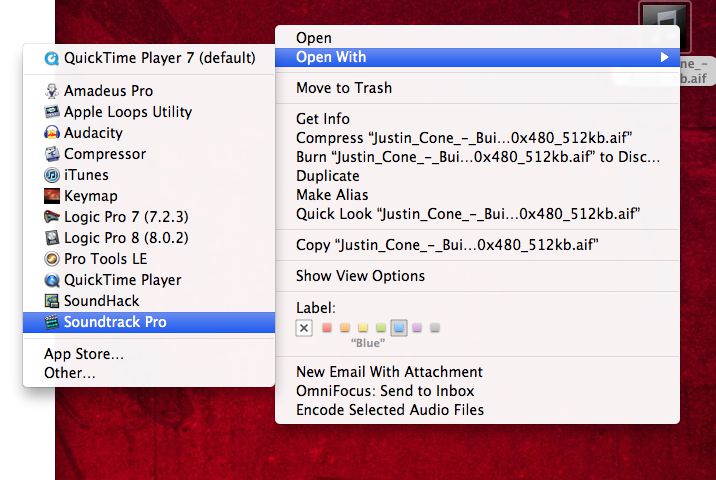Screen dimensions: 716x480
Task: Click the iTunes music note icon
Action: click(x=52, y=175)
